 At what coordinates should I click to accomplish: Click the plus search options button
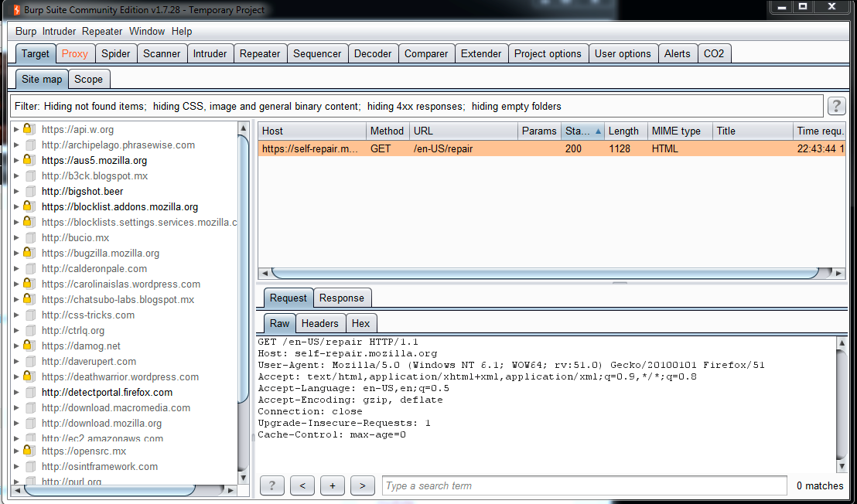point(333,485)
